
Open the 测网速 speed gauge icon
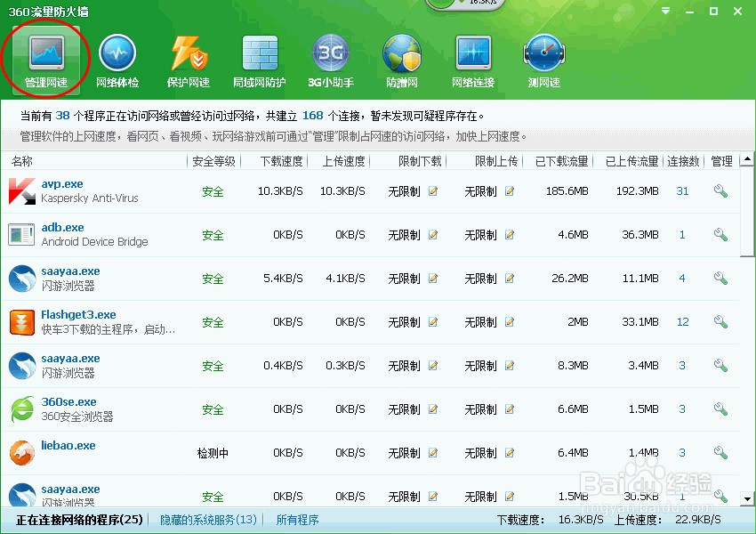pyautogui.click(x=543, y=61)
